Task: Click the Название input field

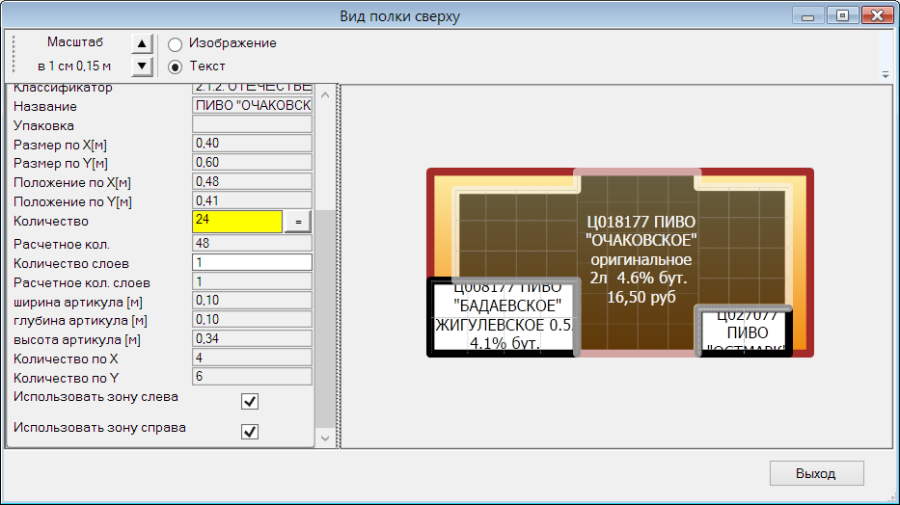Action: (252, 105)
